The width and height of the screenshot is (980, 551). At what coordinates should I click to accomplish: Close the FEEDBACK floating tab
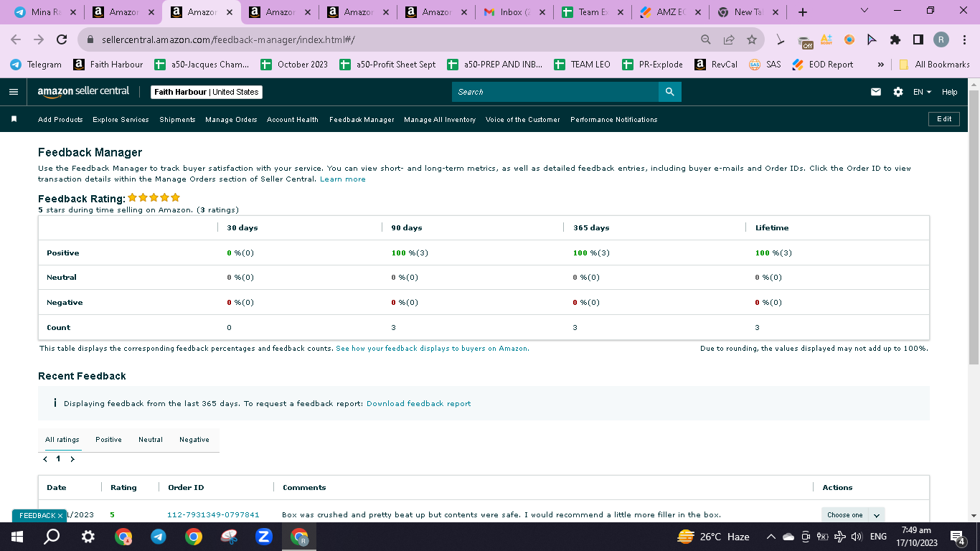pyautogui.click(x=60, y=516)
